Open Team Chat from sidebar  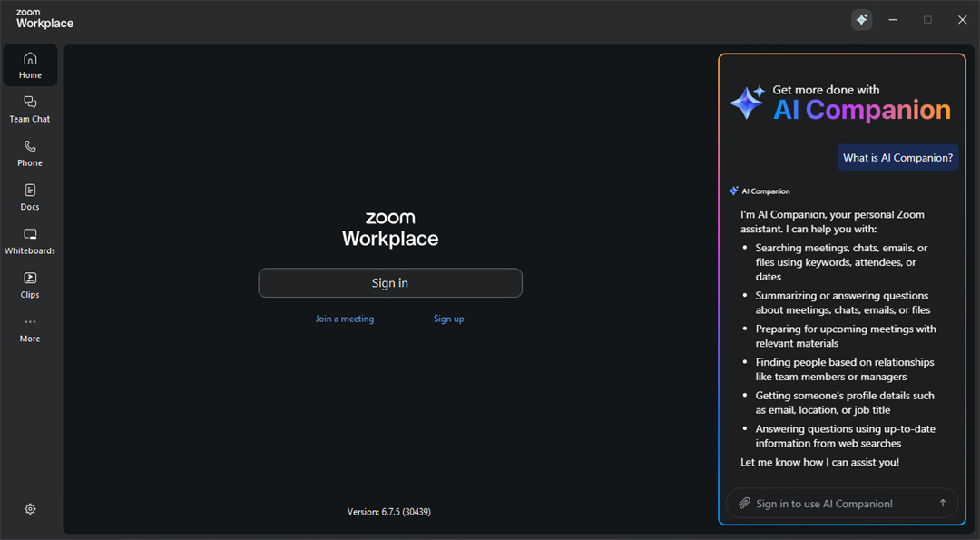30,110
